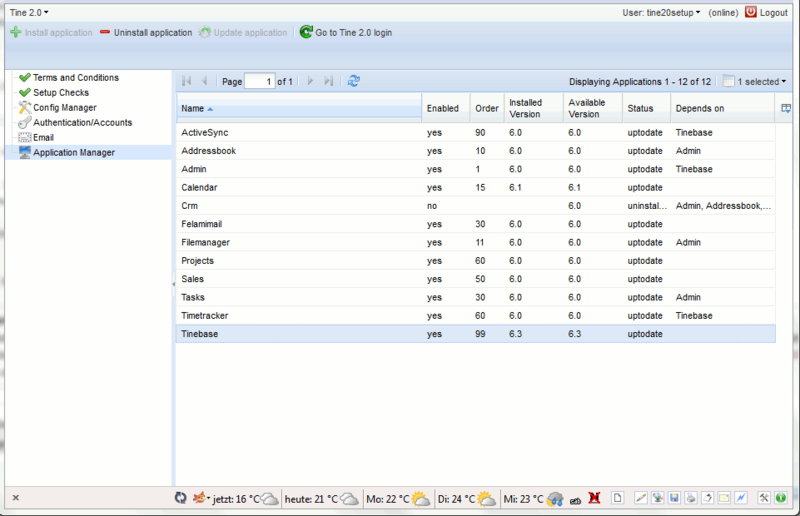Sort by Name column header
The image size is (800, 516).
[x=298, y=108]
